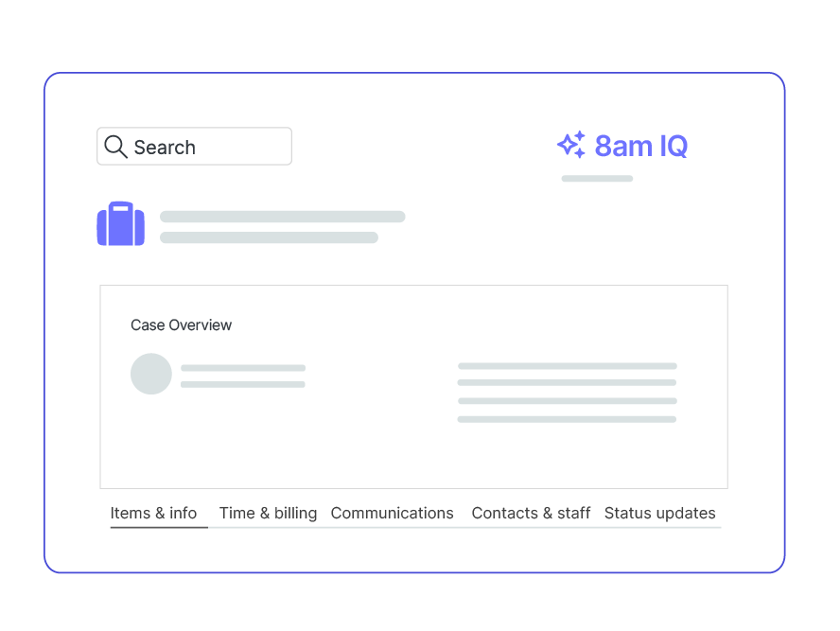Click the first placeholder line next to avatar

(x=243, y=367)
